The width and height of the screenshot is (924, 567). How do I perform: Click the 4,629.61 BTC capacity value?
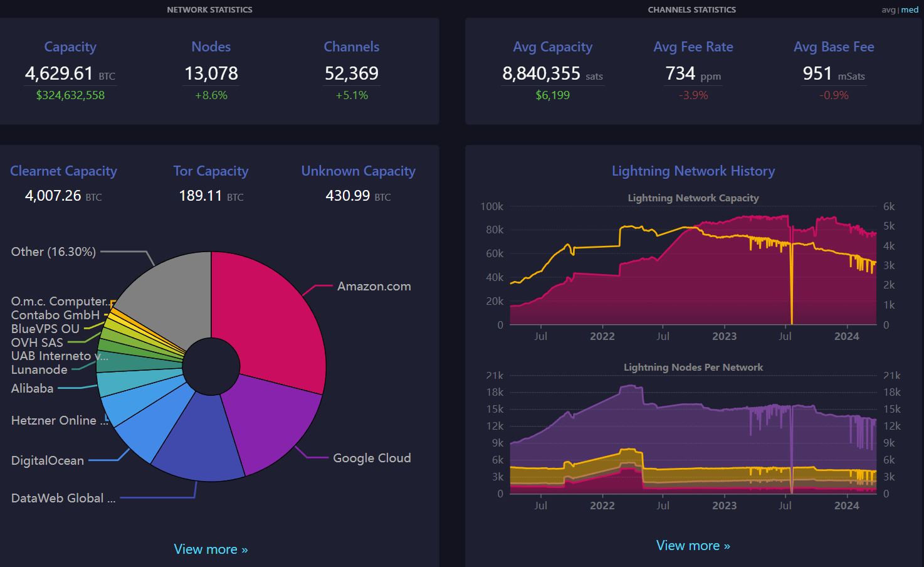point(70,73)
